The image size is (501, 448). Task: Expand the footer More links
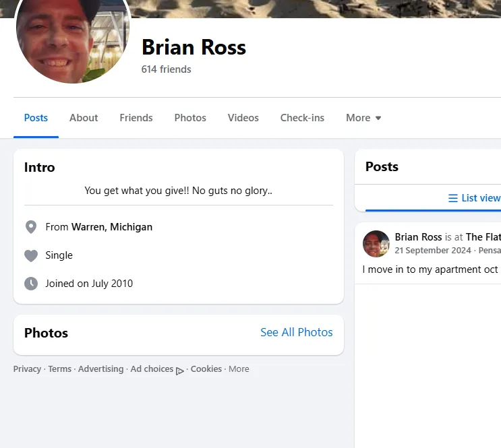tap(239, 369)
